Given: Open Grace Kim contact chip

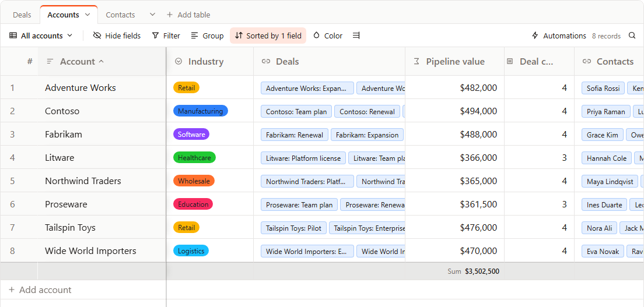Looking at the screenshot, I should [x=603, y=135].
